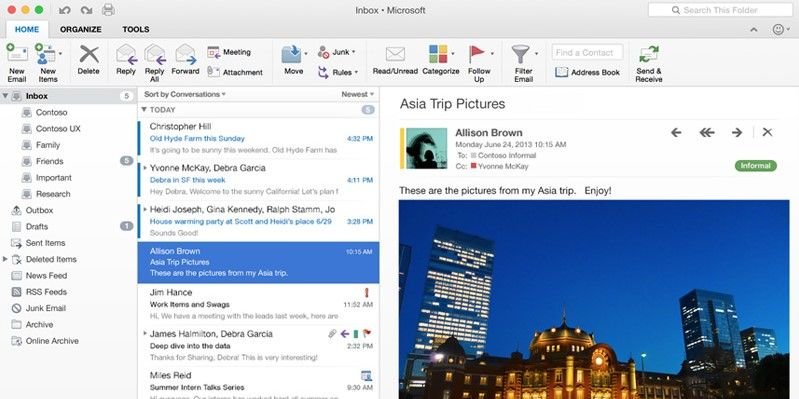Change the Newest sort order dropdown
The width and height of the screenshot is (799, 399).
click(x=358, y=94)
